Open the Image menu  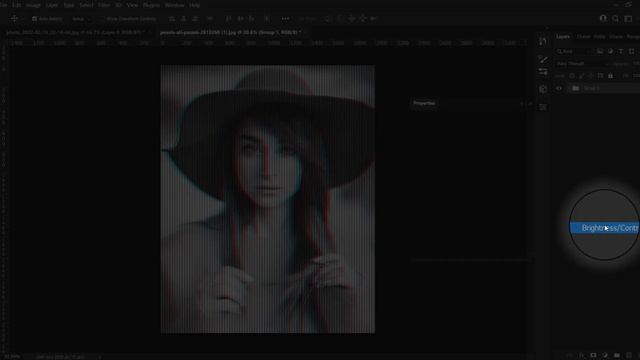click(x=33, y=5)
